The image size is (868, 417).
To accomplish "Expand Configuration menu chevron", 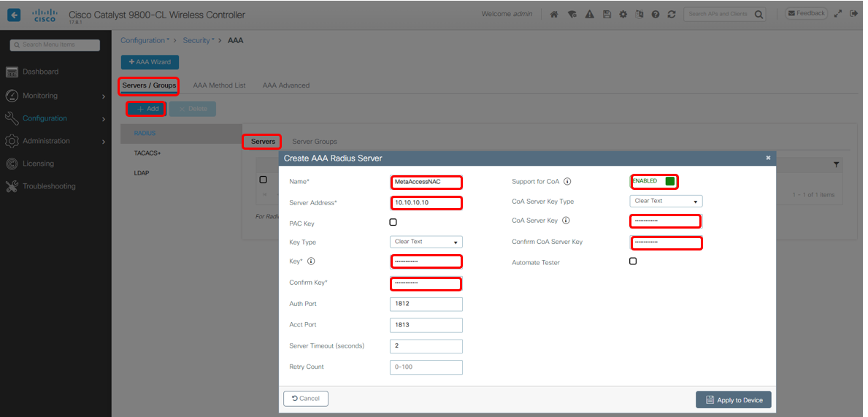I will pyautogui.click(x=104, y=119).
